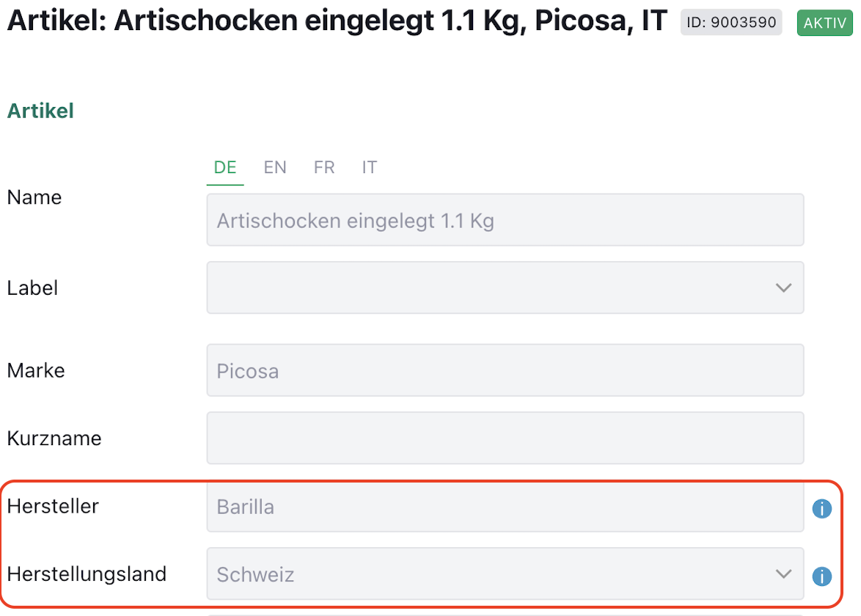Click the info icon beside Herstellungsland
861x616 pixels.
point(822,576)
